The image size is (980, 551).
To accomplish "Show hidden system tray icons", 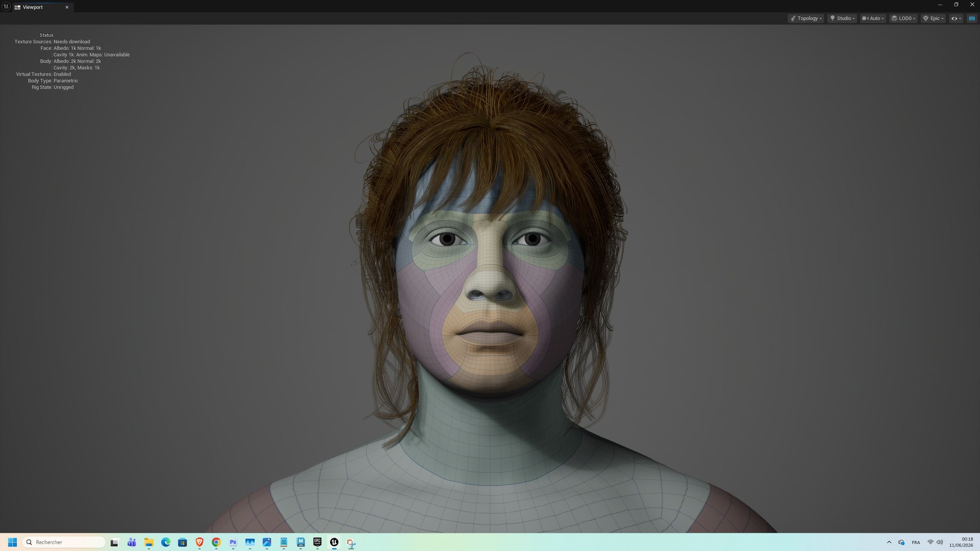I will pyautogui.click(x=889, y=542).
